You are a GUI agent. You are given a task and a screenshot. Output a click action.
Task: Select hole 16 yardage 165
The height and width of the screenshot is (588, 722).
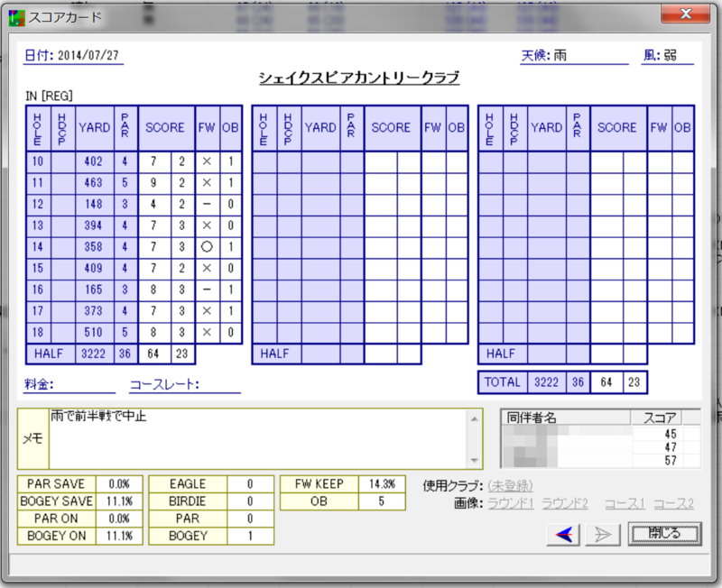95,289
